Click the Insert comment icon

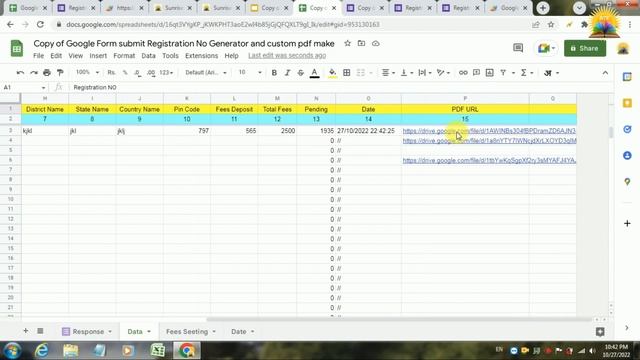tap(476, 73)
